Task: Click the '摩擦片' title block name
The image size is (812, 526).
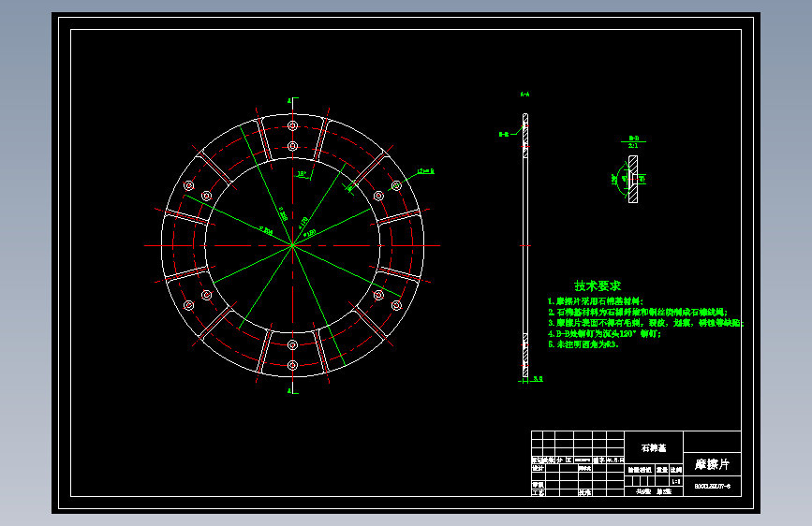Action: (x=712, y=464)
